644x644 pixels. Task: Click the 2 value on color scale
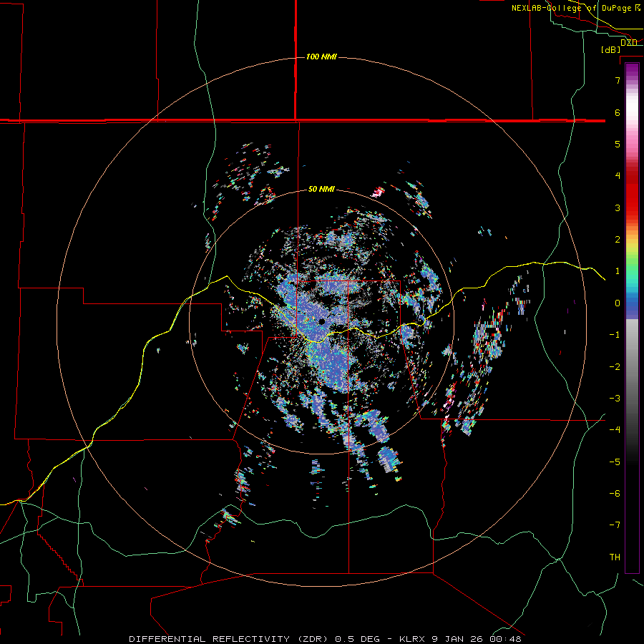pyautogui.click(x=618, y=240)
